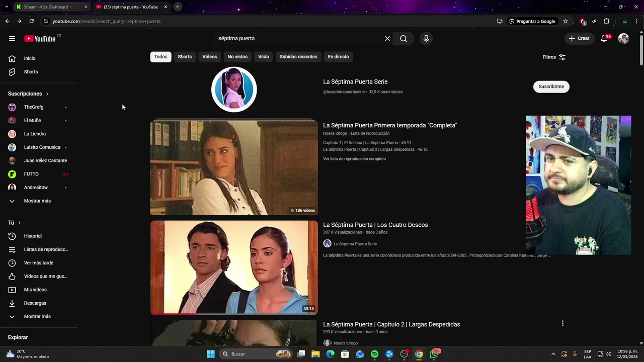Screen dimensions: 644x362
Task: Click La Séptima Puerta Serie channel avatar
Action: [x=234, y=89]
